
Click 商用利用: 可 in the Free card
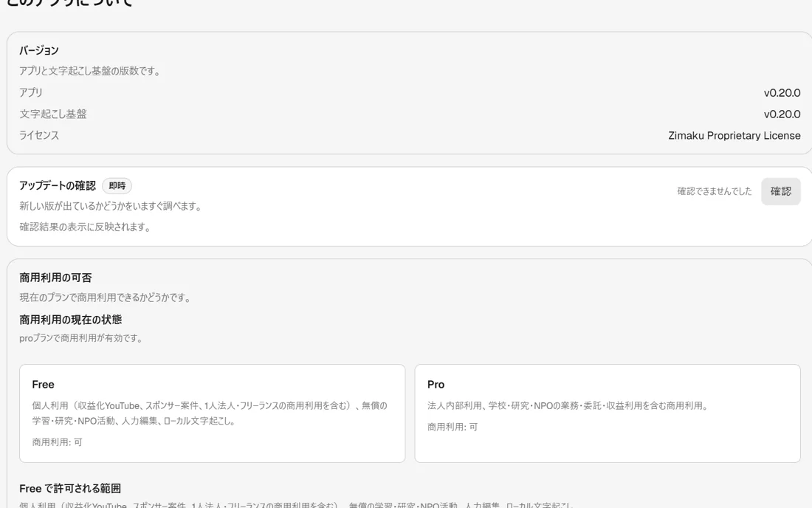pyautogui.click(x=57, y=442)
